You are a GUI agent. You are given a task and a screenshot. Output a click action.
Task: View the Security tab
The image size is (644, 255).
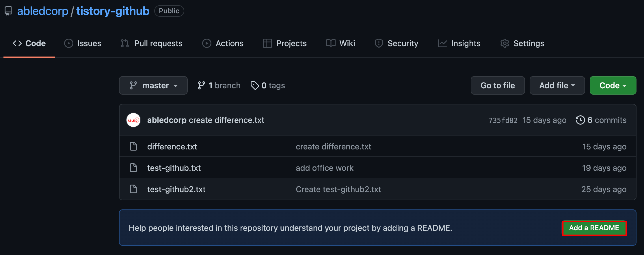(396, 43)
